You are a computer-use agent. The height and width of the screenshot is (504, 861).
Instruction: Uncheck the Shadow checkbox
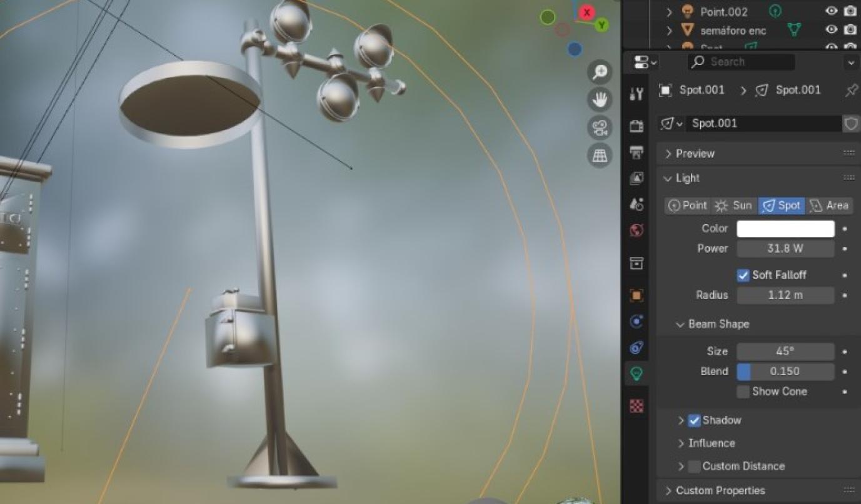[694, 420]
